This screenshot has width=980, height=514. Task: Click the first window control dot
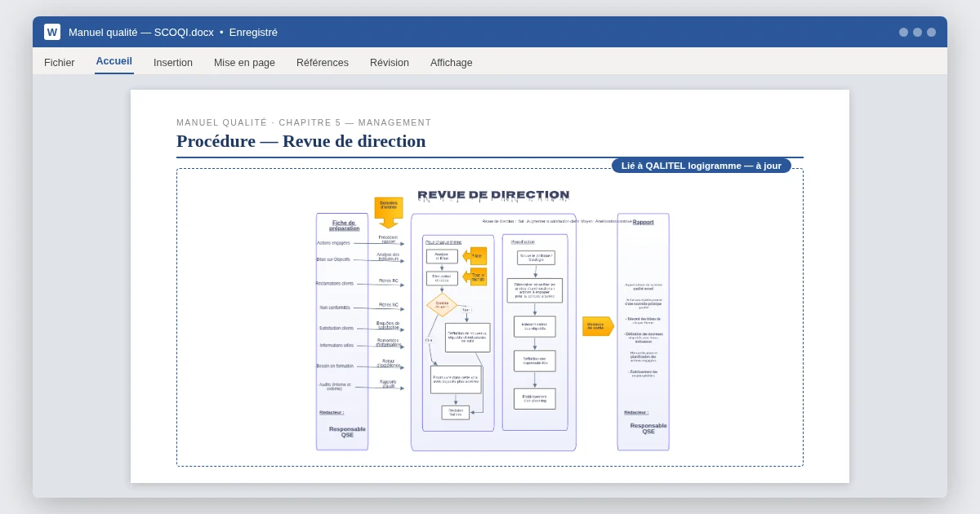(x=903, y=32)
